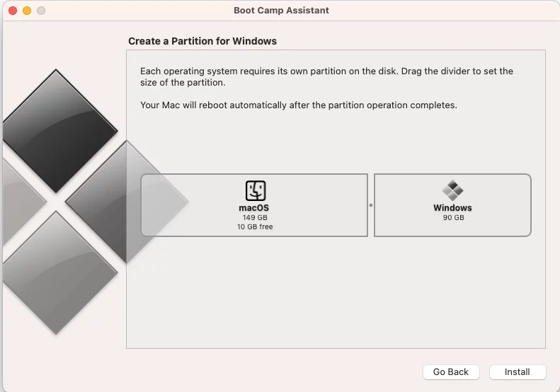Close the Boot Camp Assistant window

coord(13,11)
